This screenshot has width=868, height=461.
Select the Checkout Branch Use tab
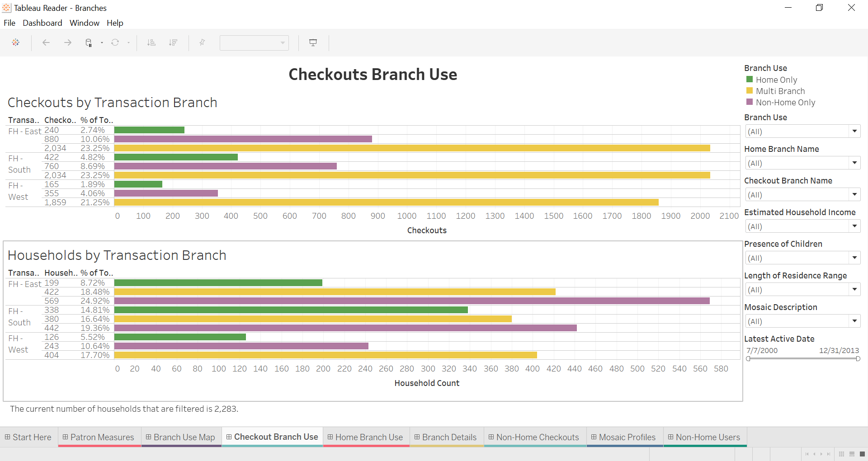(272, 437)
